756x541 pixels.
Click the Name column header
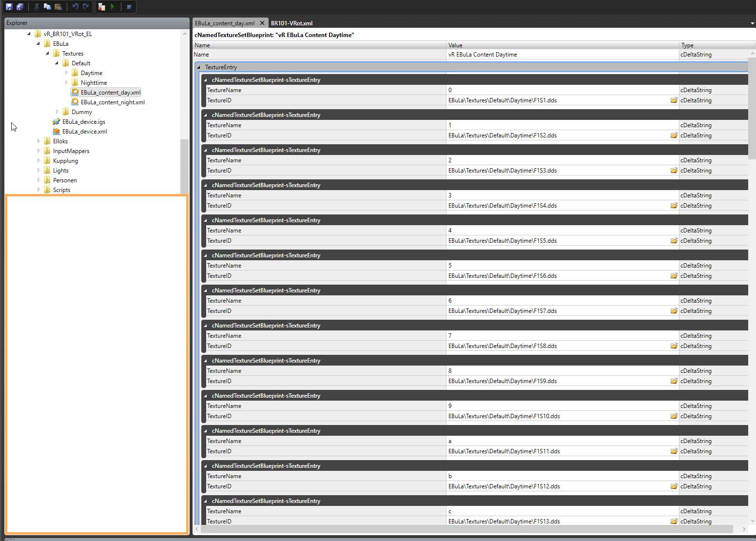click(319, 45)
